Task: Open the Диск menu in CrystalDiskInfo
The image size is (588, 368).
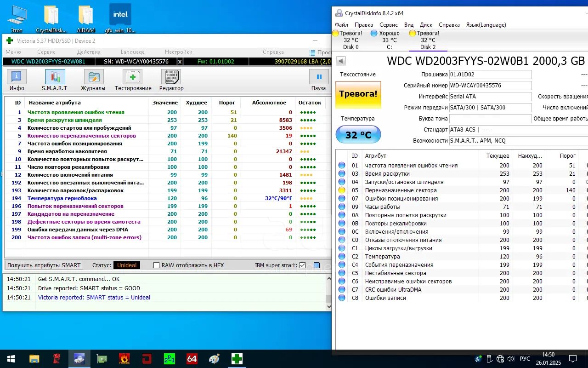Action: point(426,25)
